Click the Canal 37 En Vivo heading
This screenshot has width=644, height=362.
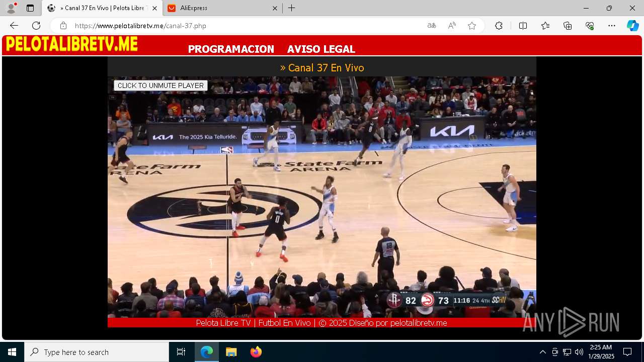[x=322, y=67]
